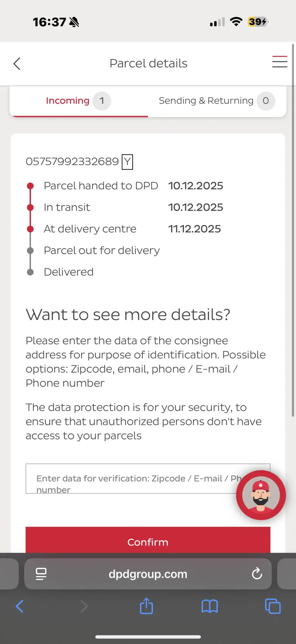Open the red hamburger menu

(280, 62)
